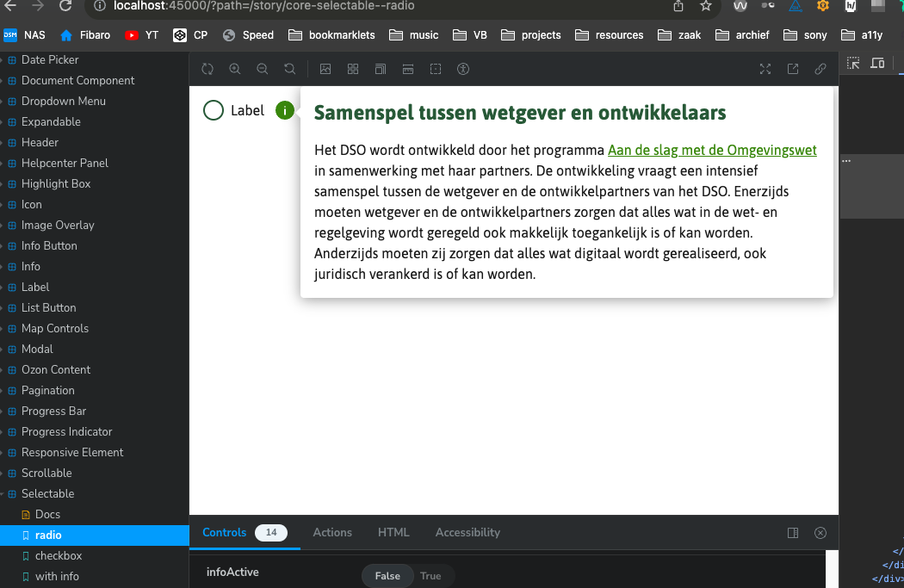
Task: Open the story in fullscreen mode
Action: click(765, 69)
